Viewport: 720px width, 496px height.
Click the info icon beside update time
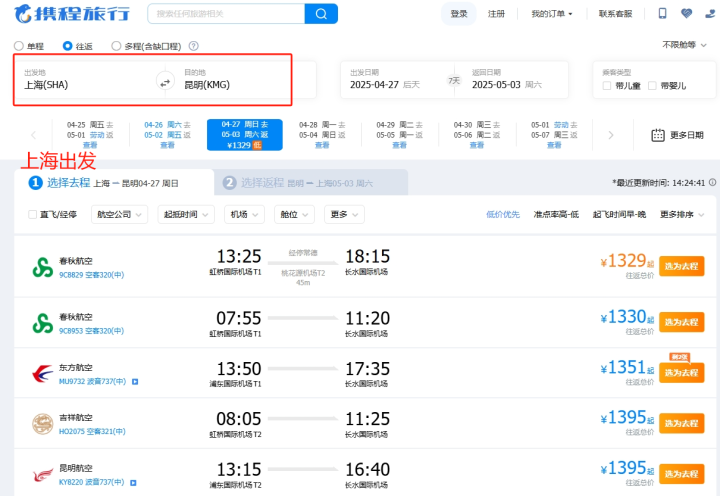point(712,182)
